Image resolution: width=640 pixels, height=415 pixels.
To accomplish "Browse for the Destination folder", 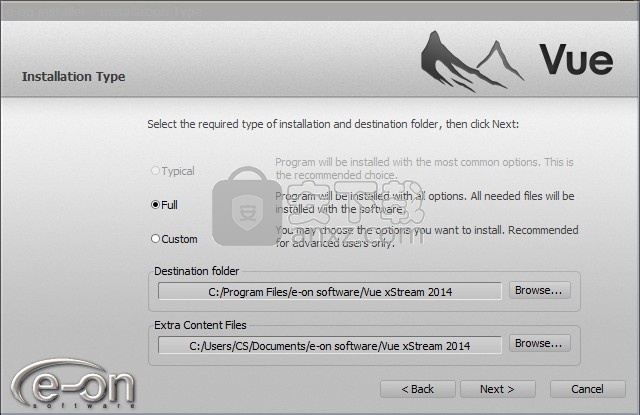I will [x=539, y=290].
